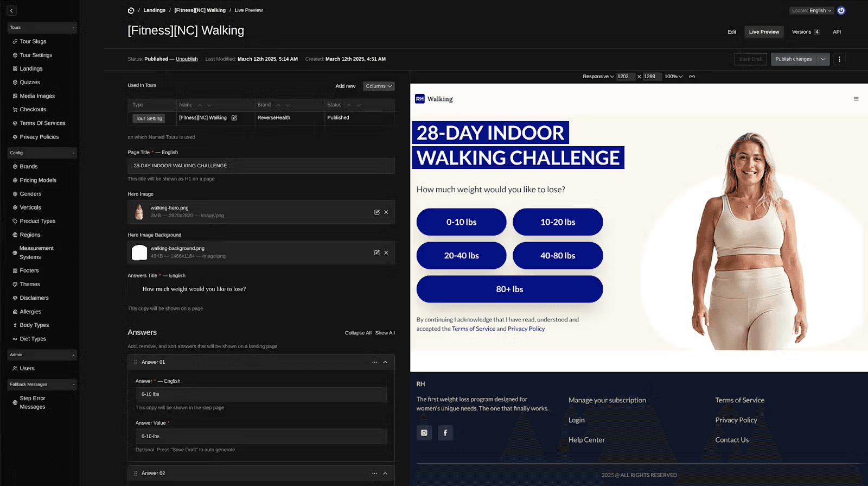Click the Unpublish link

click(x=187, y=59)
